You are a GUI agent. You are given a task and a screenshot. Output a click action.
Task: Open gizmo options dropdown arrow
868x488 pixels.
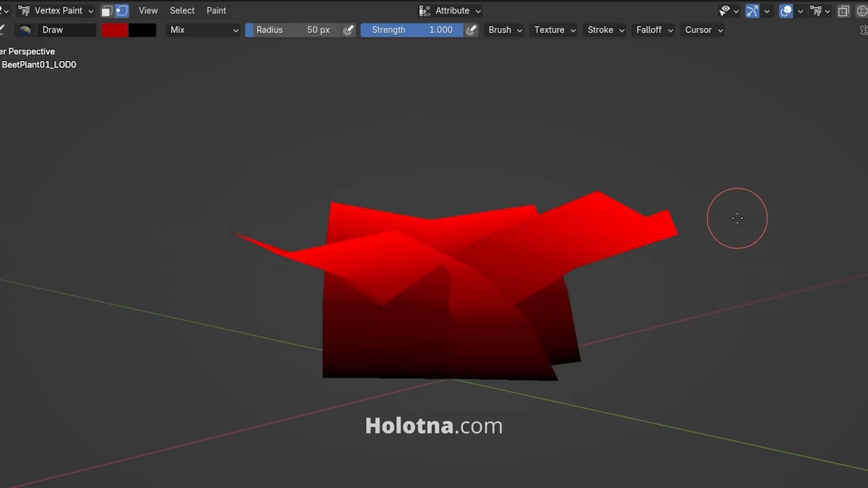tap(767, 11)
